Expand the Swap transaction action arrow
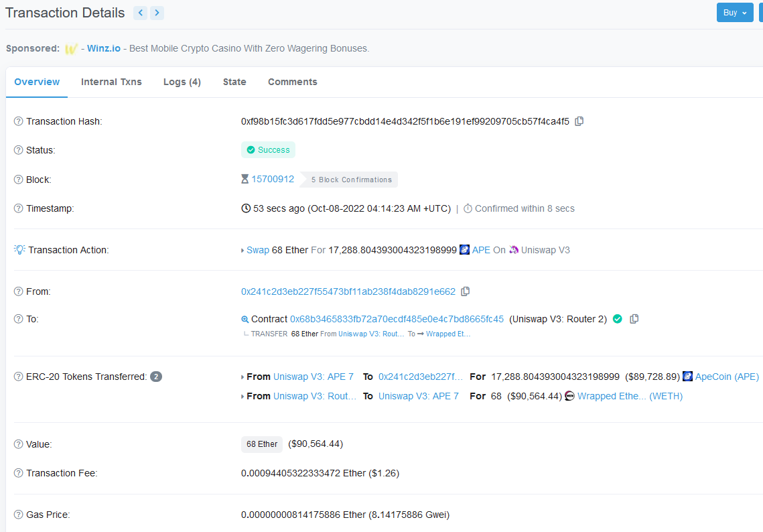 (242, 250)
